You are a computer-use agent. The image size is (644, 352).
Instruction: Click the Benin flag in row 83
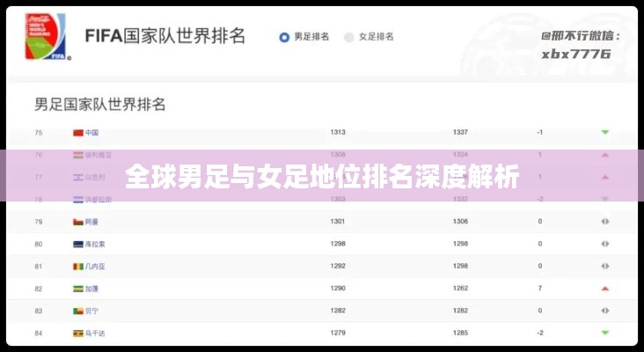pos(77,311)
